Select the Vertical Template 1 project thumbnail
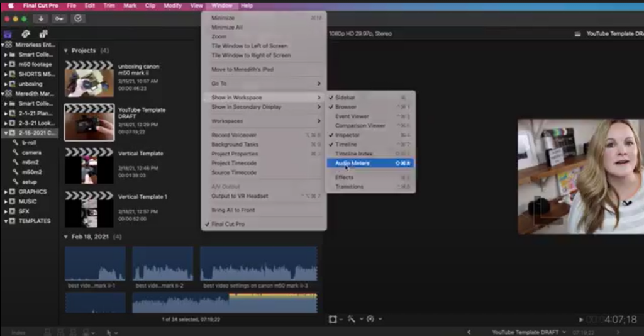This screenshot has height=336, width=644. [x=89, y=210]
